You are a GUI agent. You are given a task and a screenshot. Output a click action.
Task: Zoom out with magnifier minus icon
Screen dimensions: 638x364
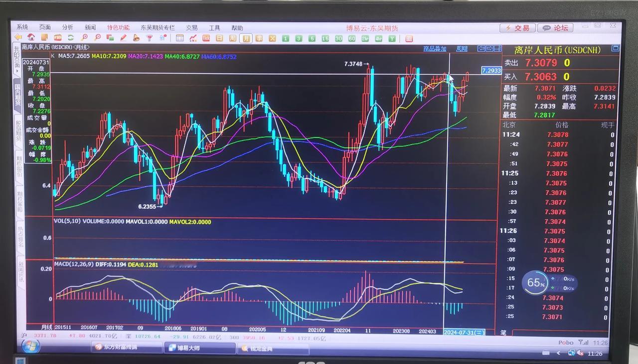[97, 37]
